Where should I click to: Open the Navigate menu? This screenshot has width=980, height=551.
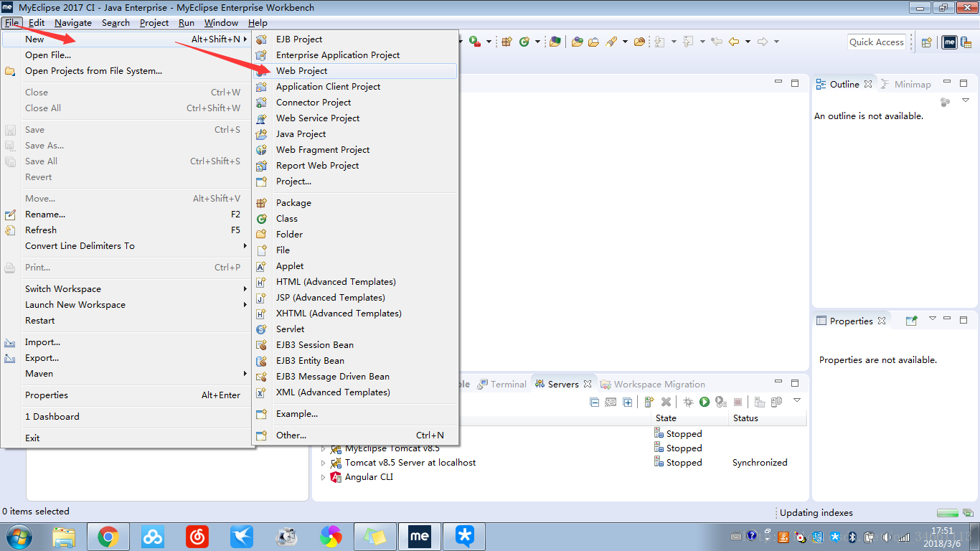(x=73, y=22)
